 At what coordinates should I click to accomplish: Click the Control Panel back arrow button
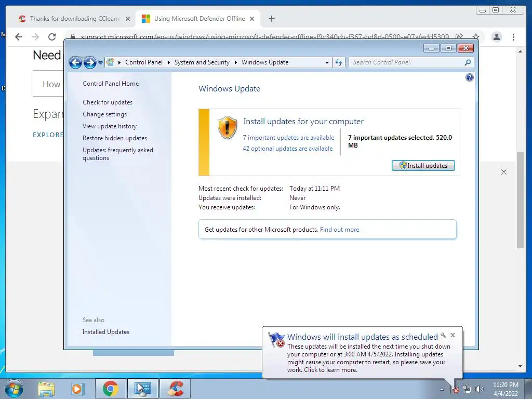(75, 62)
